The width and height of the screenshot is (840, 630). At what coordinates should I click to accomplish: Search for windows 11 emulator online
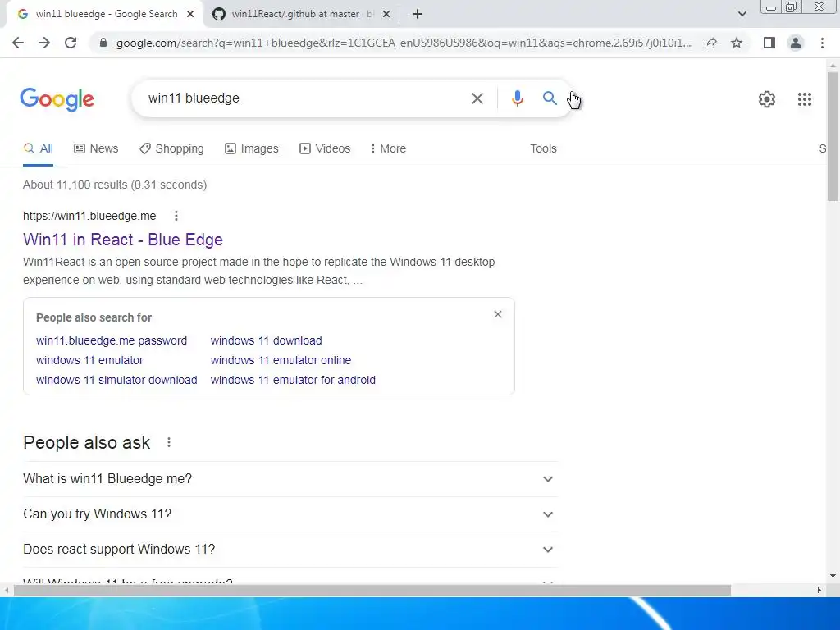[x=281, y=361]
